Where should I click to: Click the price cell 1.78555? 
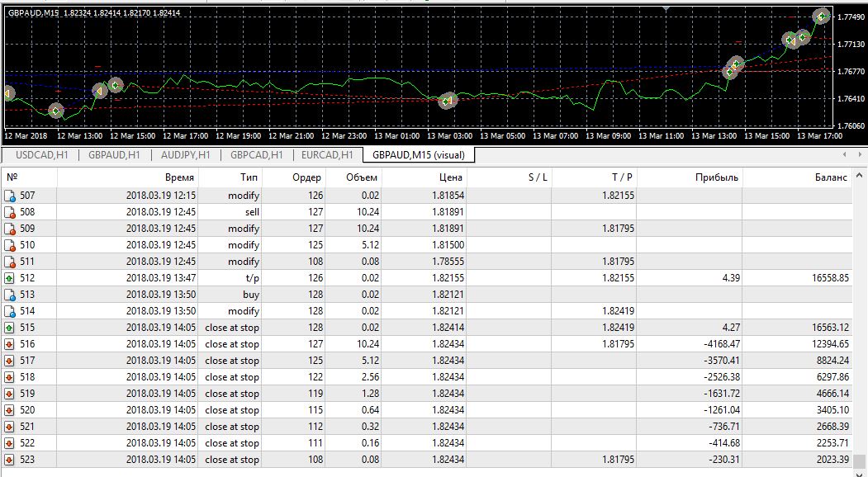click(448, 262)
